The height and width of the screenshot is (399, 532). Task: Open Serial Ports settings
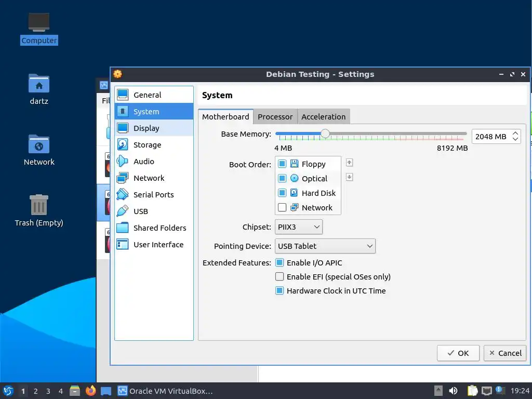point(154,194)
